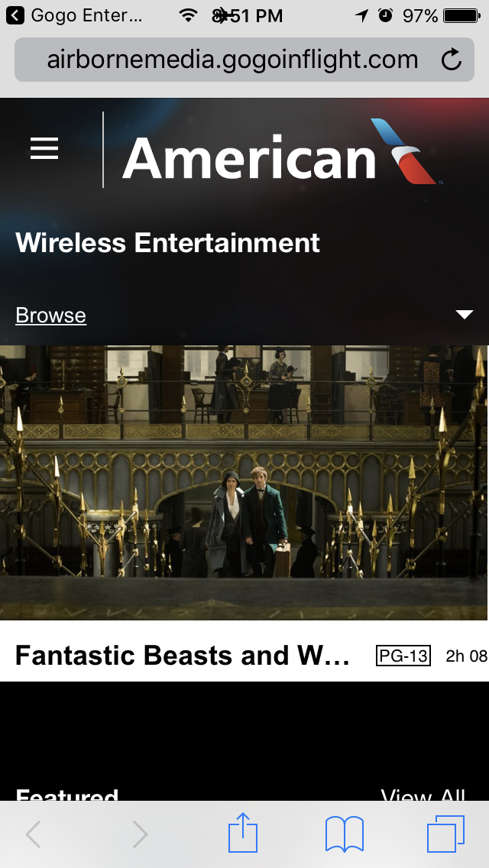Viewport: 489px width, 868px height.
Task: Tap the airbornemedia.gogoinflight.com address bar
Action: tap(244, 60)
